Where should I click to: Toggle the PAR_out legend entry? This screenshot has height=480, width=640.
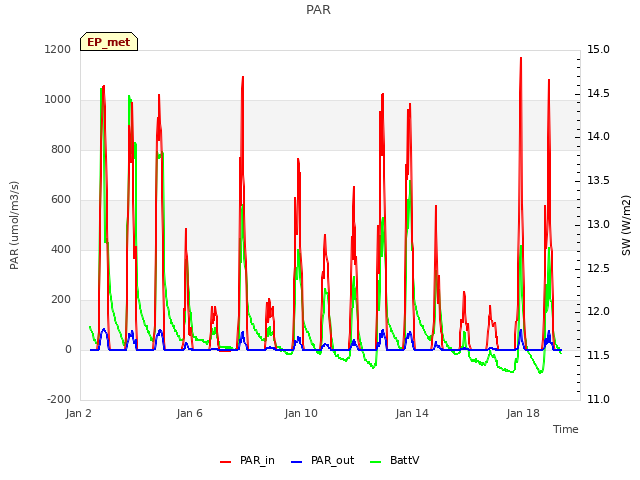coord(322,460)
